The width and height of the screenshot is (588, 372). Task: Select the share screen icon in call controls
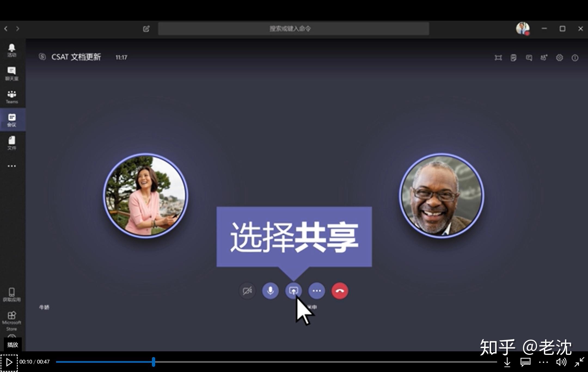tap(293, 291)
